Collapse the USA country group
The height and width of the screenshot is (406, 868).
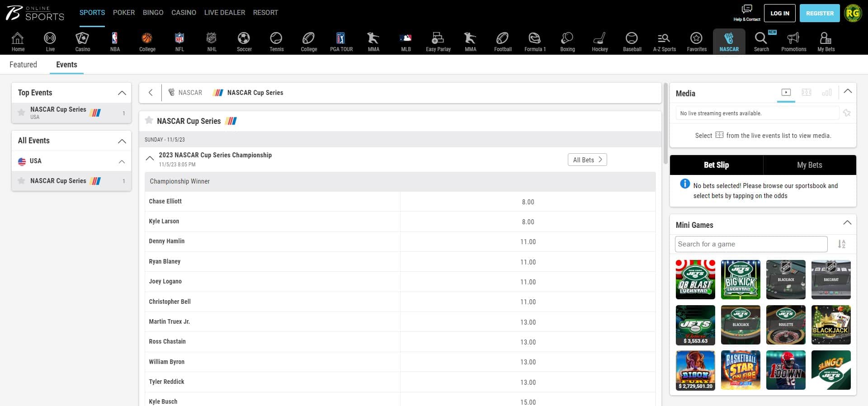(122, 161)
